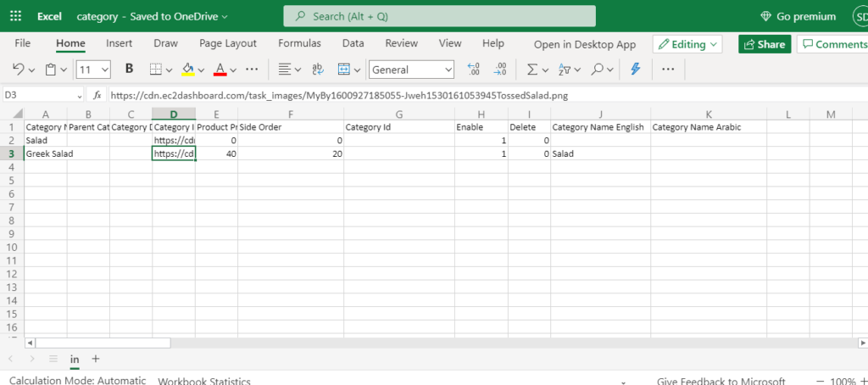Select the 'in' sheet tab

click(75, 360)
